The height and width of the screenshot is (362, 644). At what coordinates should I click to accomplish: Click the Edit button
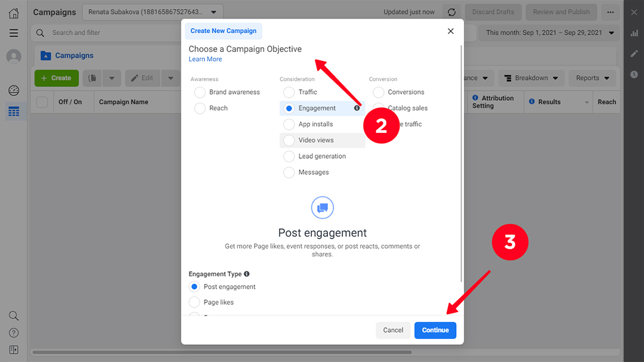(143, 78)
